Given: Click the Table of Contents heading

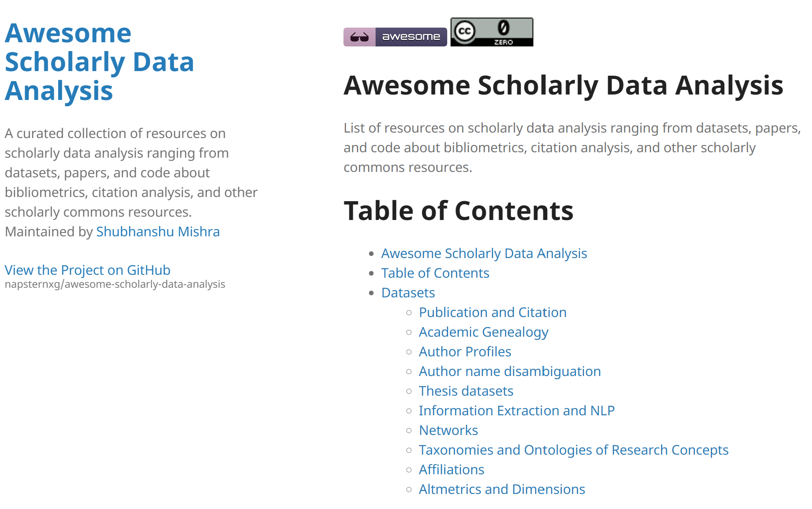Looking at the screenshot, I should (x=459, y=210).
